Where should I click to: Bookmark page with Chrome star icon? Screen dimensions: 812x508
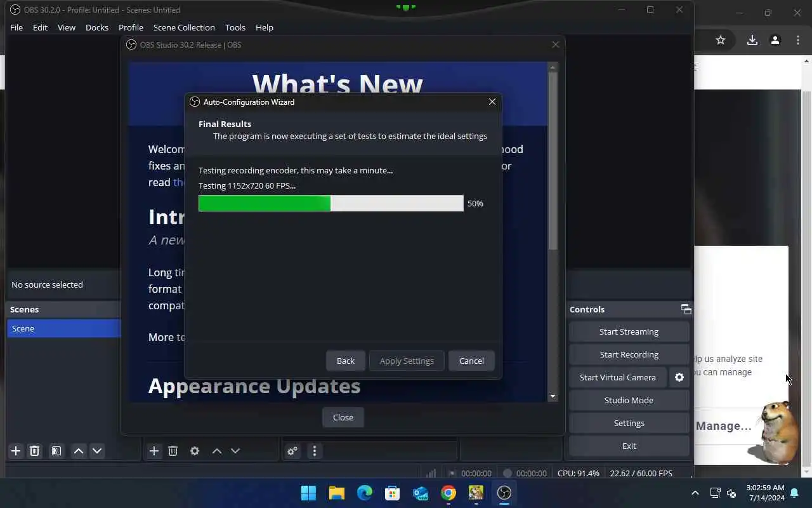pos(721,40)
